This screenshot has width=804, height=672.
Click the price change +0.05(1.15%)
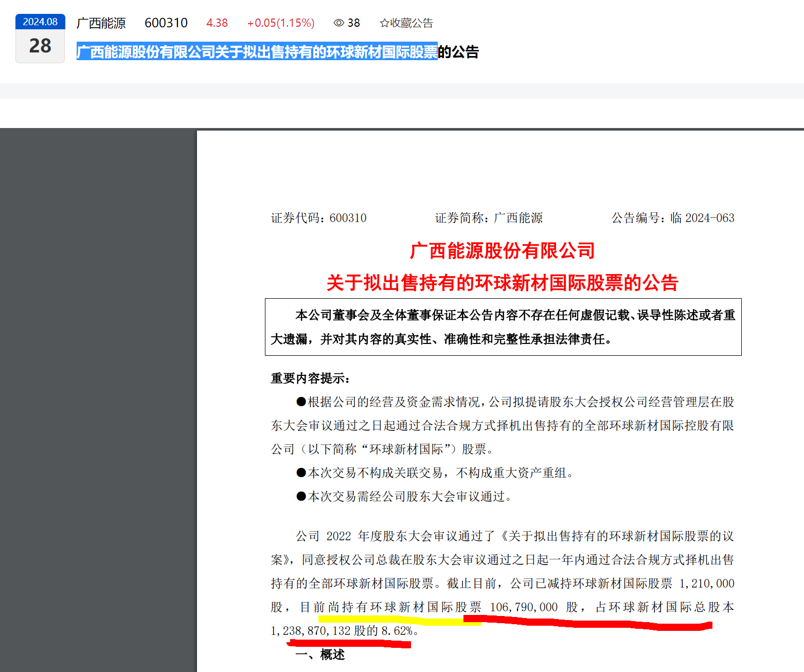click(281, 23)
